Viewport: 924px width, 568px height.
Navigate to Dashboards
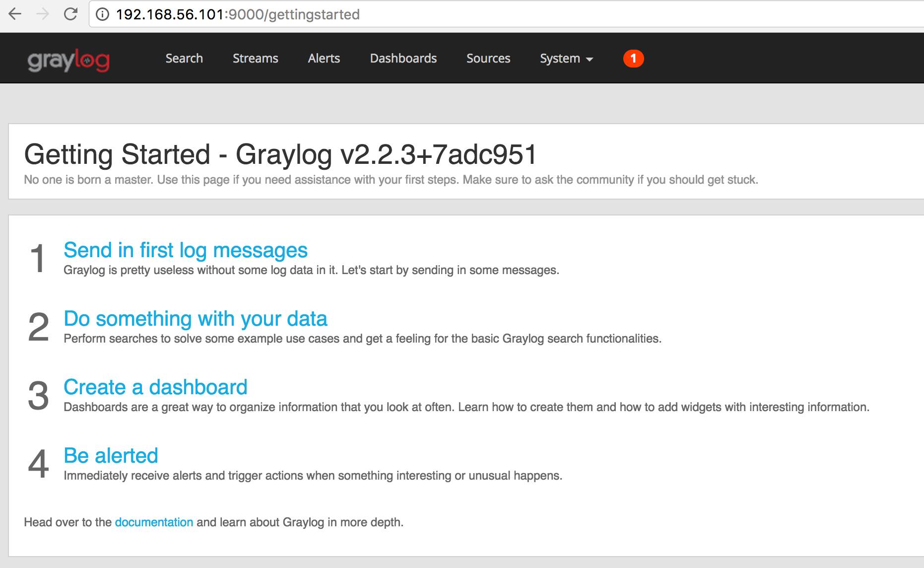coord(403,59)
